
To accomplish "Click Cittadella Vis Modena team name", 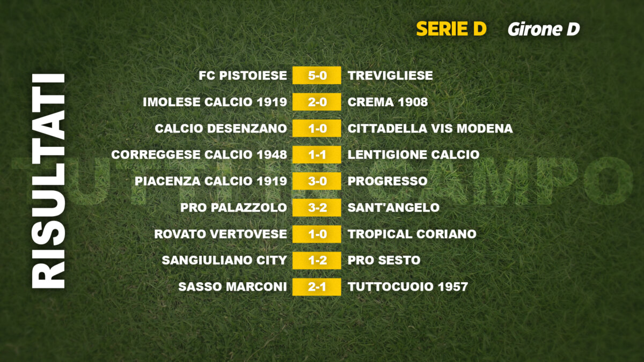I will (430, 129).
